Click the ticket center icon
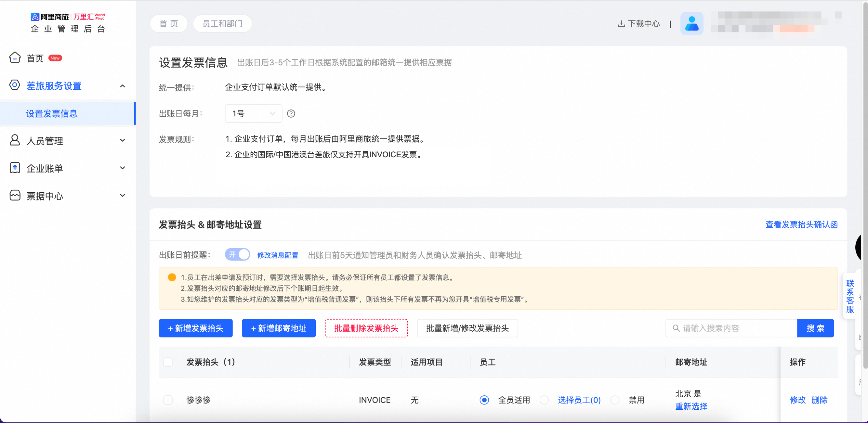868x423 pixels. coord(15,195)
